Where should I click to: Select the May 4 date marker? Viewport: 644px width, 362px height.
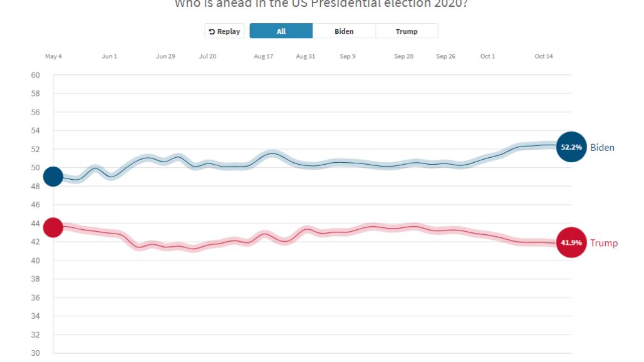53,56
